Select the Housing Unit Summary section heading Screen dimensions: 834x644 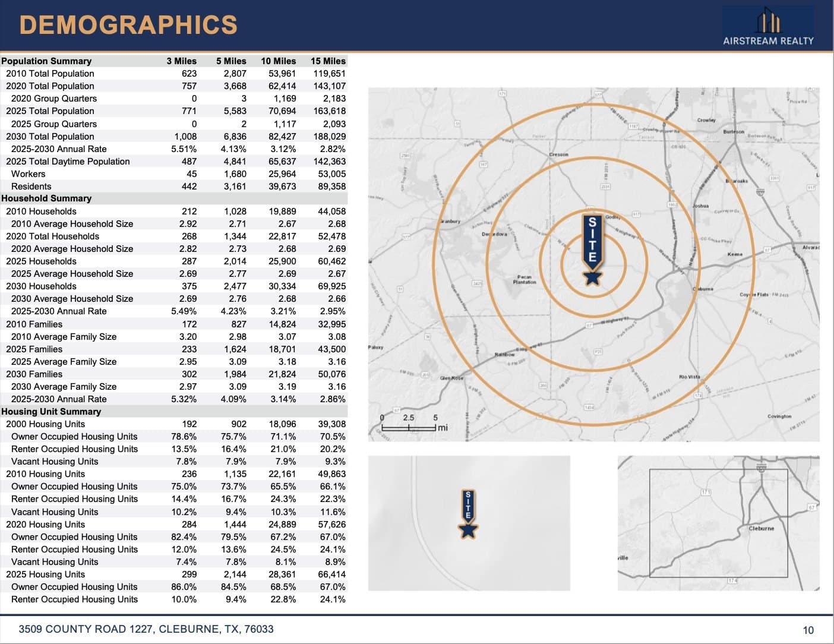(x=51, y=411)
